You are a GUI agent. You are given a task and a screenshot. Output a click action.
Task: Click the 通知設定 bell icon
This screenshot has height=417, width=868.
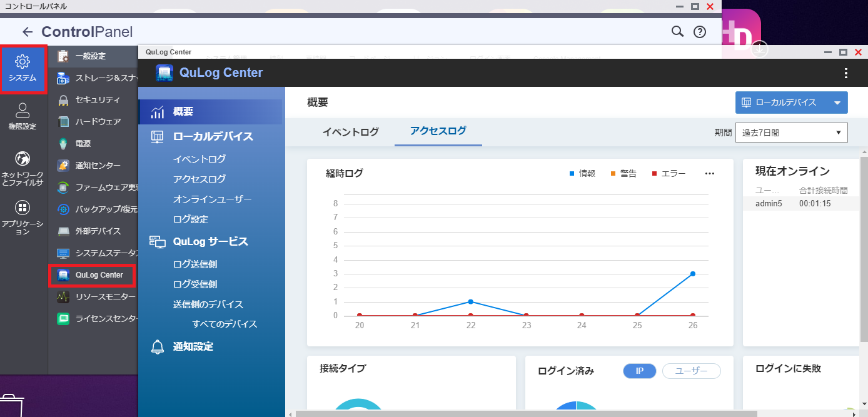coord(158,347)
